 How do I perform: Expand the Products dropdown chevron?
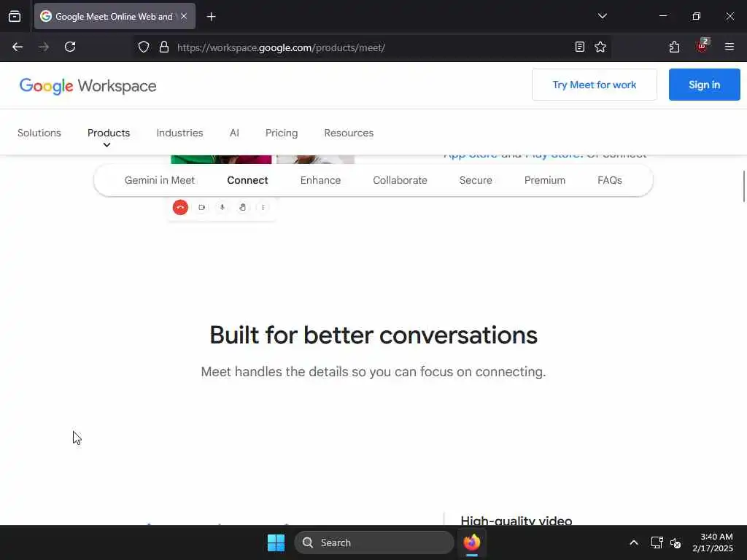[107, 145]
